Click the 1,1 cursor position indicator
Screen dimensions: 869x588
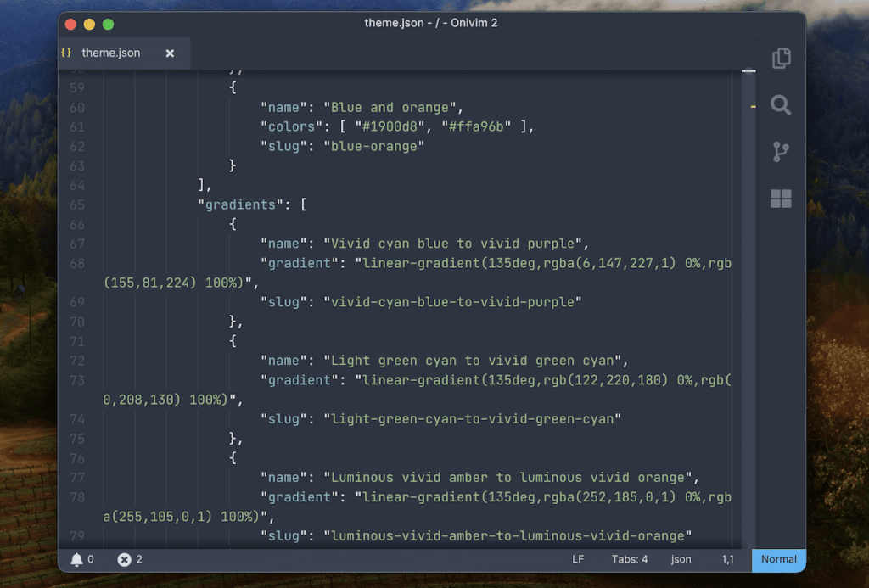pyautogui.click(x=727, y=559)
